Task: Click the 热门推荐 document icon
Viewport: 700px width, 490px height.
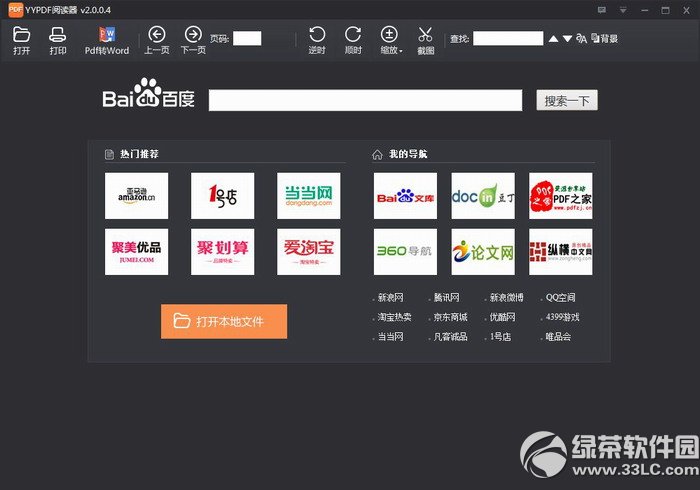Action: click(x=109, y=154)
